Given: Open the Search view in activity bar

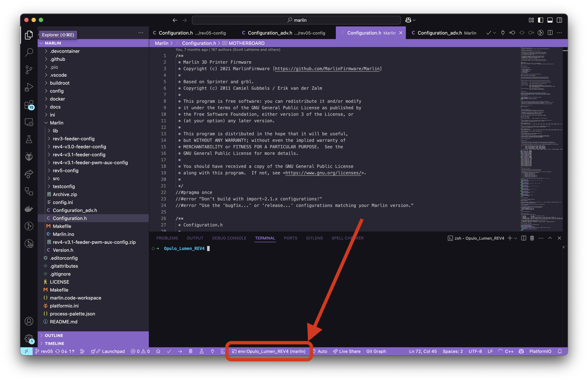Looking at the screenshot, I should tap(29, 52).
